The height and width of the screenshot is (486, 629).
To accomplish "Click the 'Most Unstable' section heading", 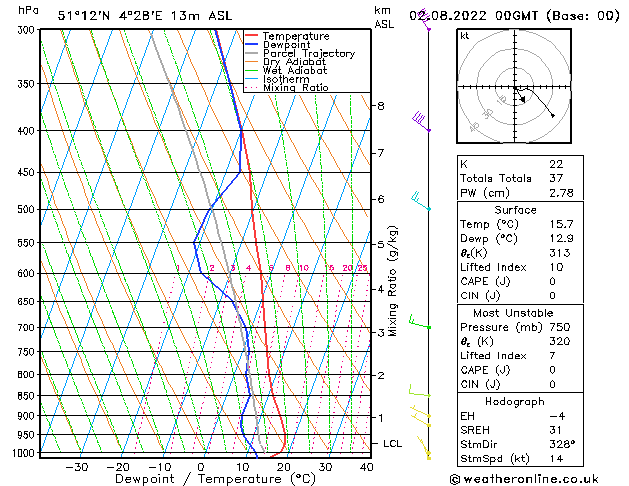I will tap(513, 313).
